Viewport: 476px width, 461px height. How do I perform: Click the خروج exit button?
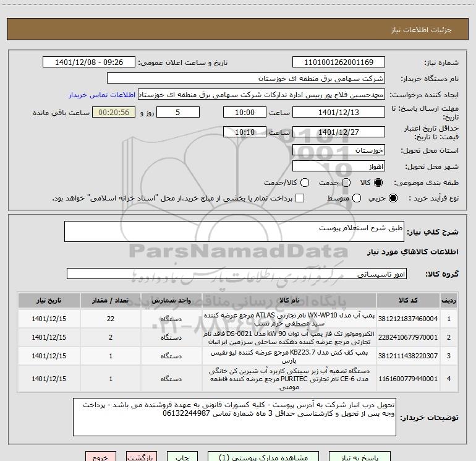101,457
